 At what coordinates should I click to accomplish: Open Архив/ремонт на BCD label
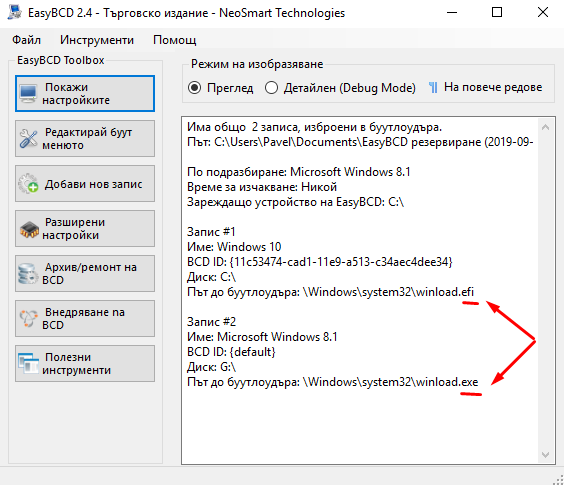pos(89,273)
